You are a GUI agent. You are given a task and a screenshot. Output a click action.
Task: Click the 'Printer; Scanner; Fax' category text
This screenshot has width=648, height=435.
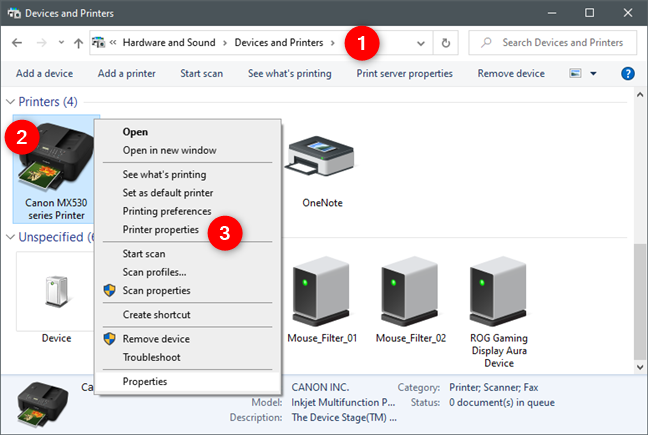(493, 387)
